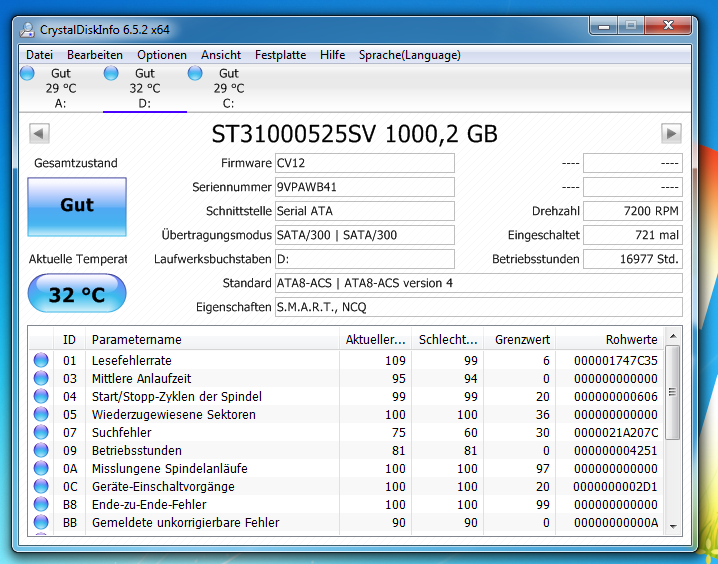This screenshot has height=564, width=718.
Task: Open the Hilfe menu
Action: coord(332,55)
